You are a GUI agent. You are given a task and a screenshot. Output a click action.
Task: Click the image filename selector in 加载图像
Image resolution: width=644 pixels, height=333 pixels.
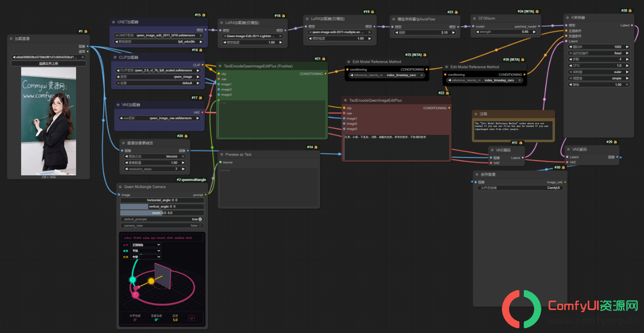coord(49,57)
